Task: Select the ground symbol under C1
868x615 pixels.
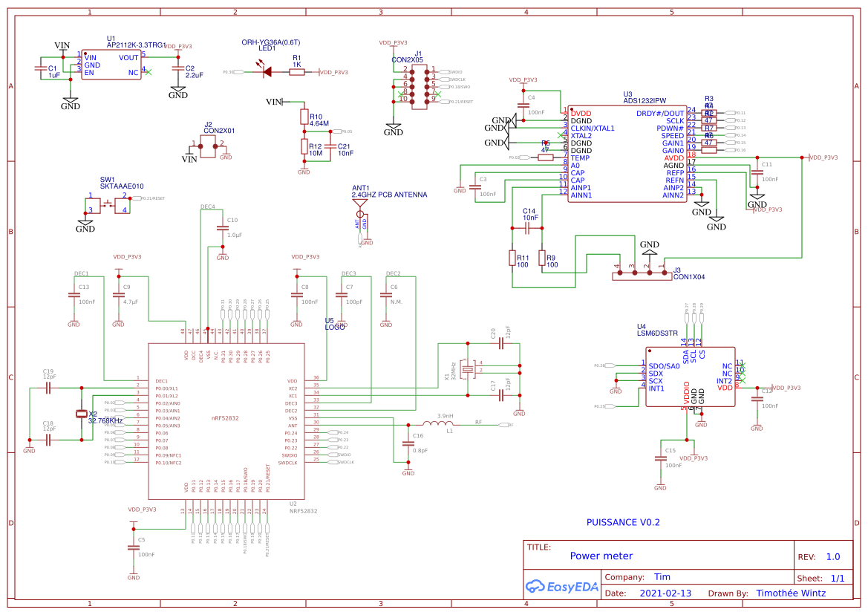Action: click(x=69, y=100)
